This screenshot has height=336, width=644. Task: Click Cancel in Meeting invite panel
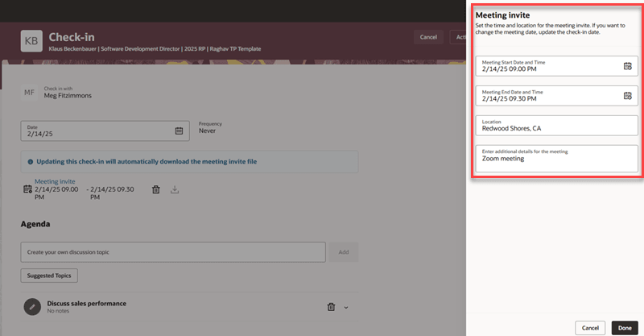[590, 328]
